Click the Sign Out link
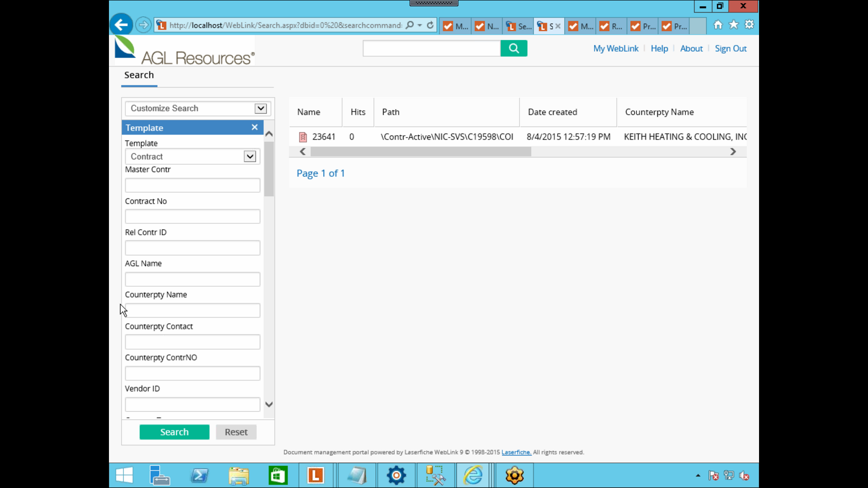Screen dimensions: 868x488 pyautogui.click(x=731, y=48)
